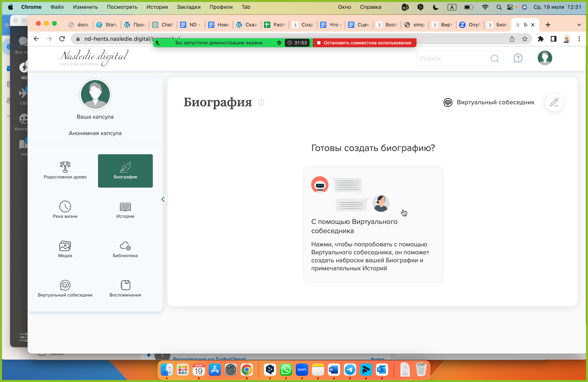Open the Закладки menu
This screenshot has width=588, height=382.
click(x=189, y=7)
